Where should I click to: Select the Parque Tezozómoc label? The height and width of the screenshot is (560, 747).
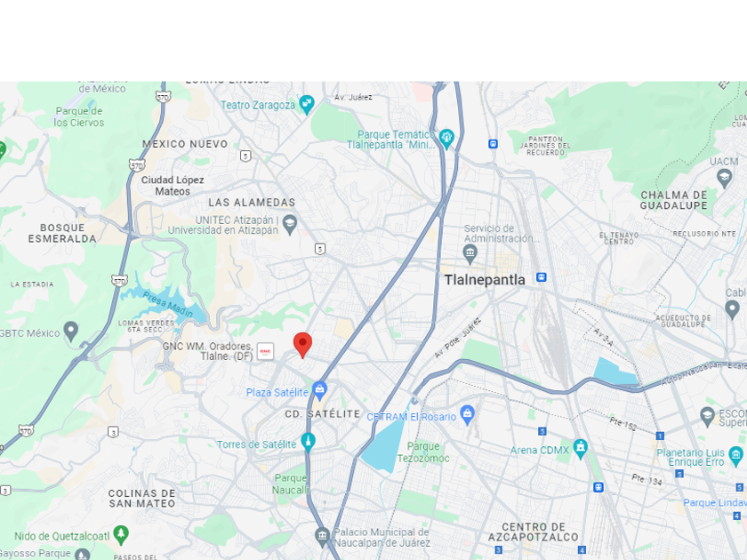[423, 452]
